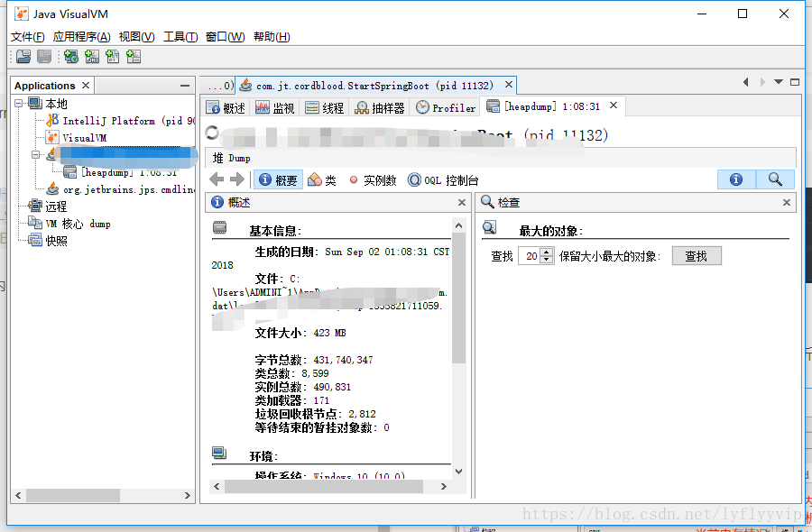Select VM 核心 dump node
812x532 pixels.
point(69,224)
